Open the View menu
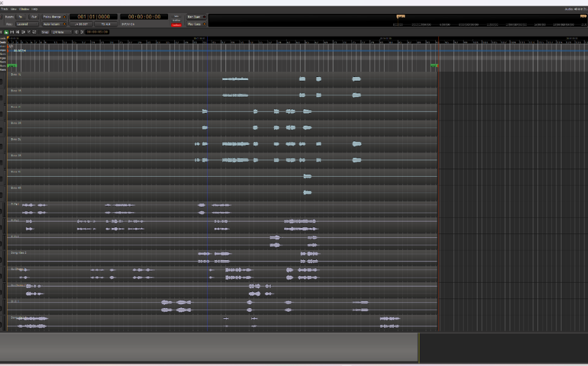588x366 pixels. pos(14,9)
